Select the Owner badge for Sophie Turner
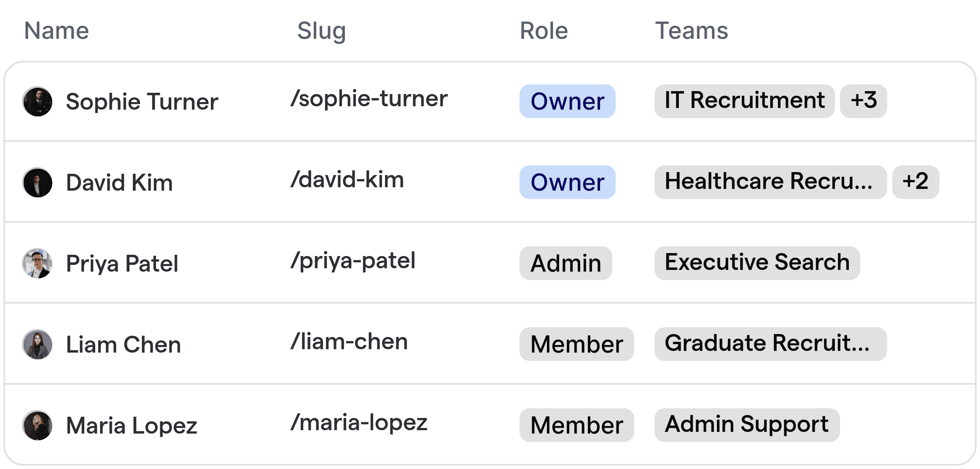980x469 pixels. click(x=567, y=101)
